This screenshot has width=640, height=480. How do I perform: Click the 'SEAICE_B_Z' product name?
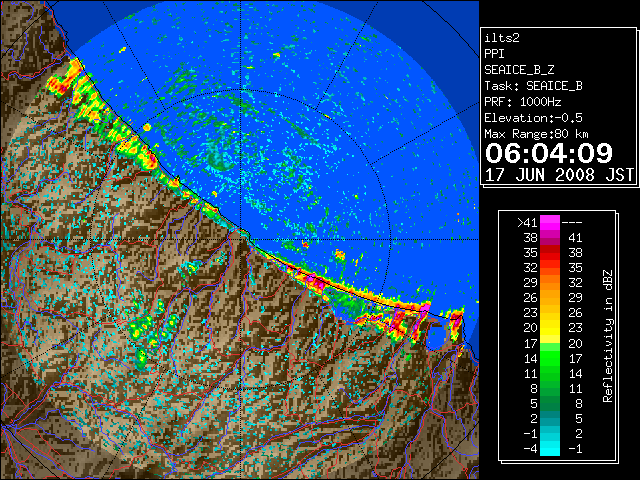coord(519,70)
